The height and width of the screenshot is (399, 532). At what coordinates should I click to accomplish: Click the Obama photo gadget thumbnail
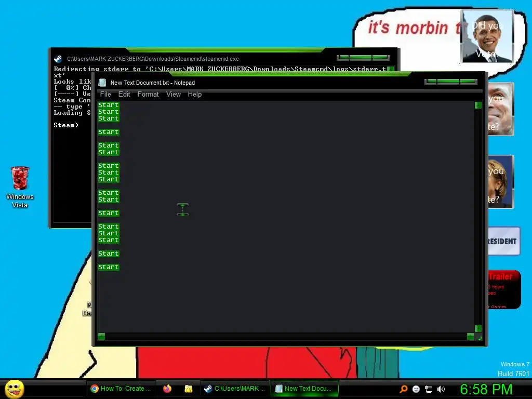click(x=487, y=36)
